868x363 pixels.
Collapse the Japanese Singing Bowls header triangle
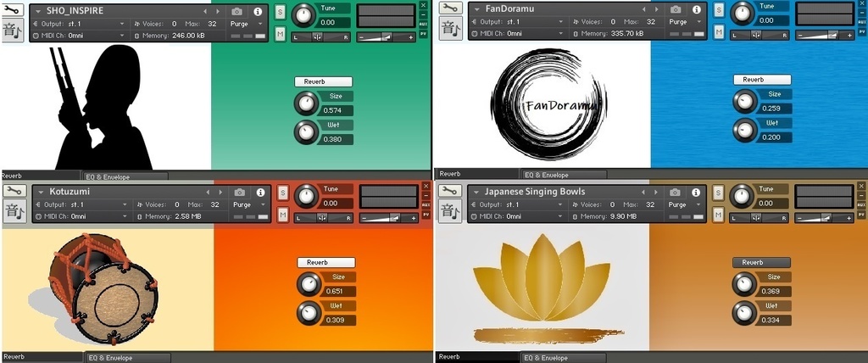(476, 193)
